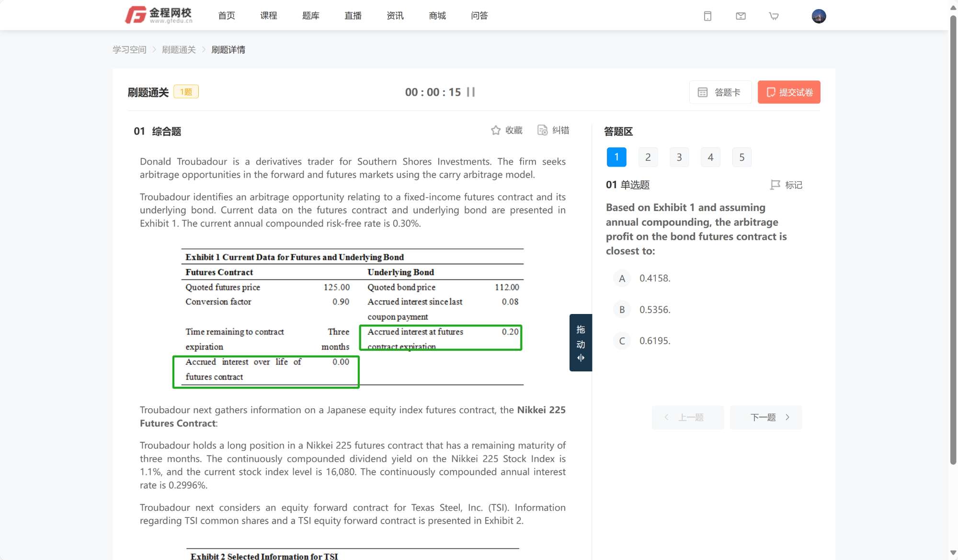Select answer option C 0.6195
The image size is (958, 560).
point(622,341)
